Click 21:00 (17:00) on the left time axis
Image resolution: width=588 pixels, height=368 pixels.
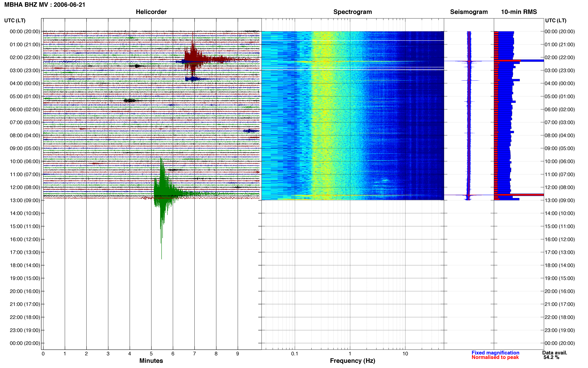25,304
